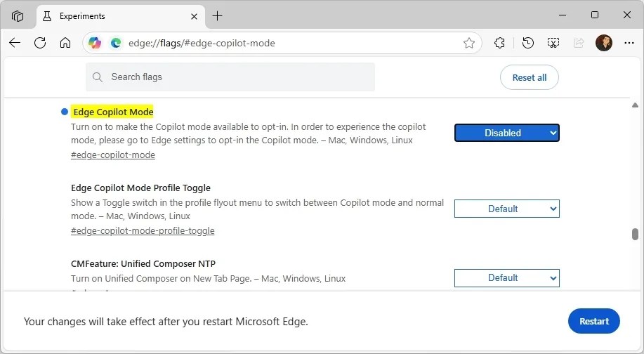Refresh the current page
The image size is (644, 354).
[40, 43]
